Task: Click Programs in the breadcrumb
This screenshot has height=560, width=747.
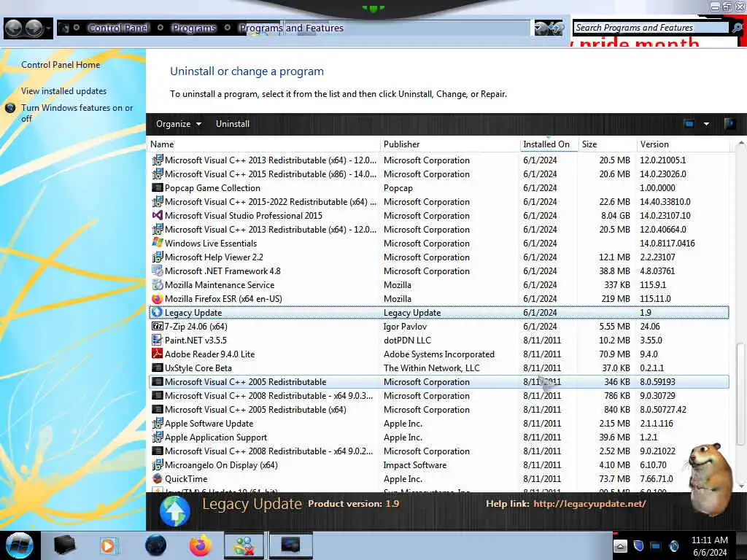Action: (193, 28)
